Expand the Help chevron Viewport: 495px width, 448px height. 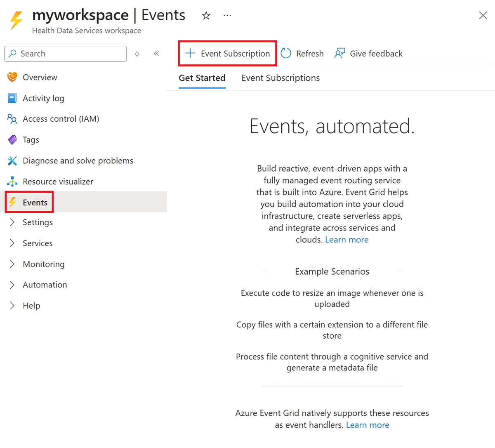point(12,306)
